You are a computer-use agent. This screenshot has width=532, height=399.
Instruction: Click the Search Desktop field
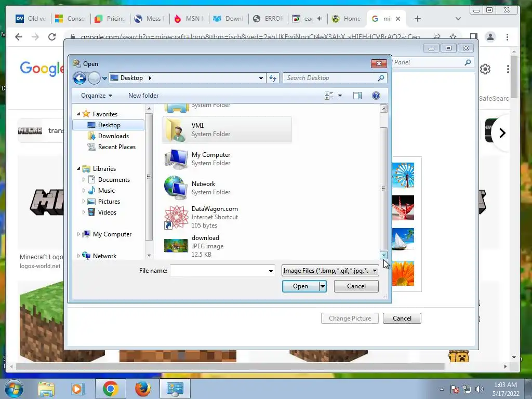pyautogui.click(x=334, y=78)
